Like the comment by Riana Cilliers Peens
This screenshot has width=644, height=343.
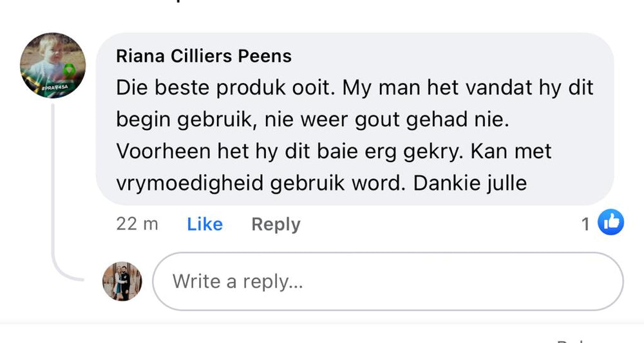coord(205,224)
